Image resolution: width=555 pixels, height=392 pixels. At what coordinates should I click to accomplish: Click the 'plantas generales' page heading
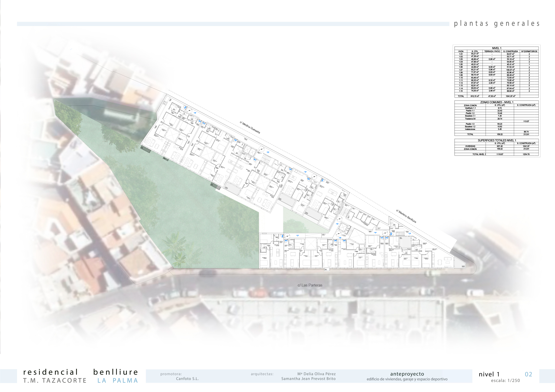497,23
